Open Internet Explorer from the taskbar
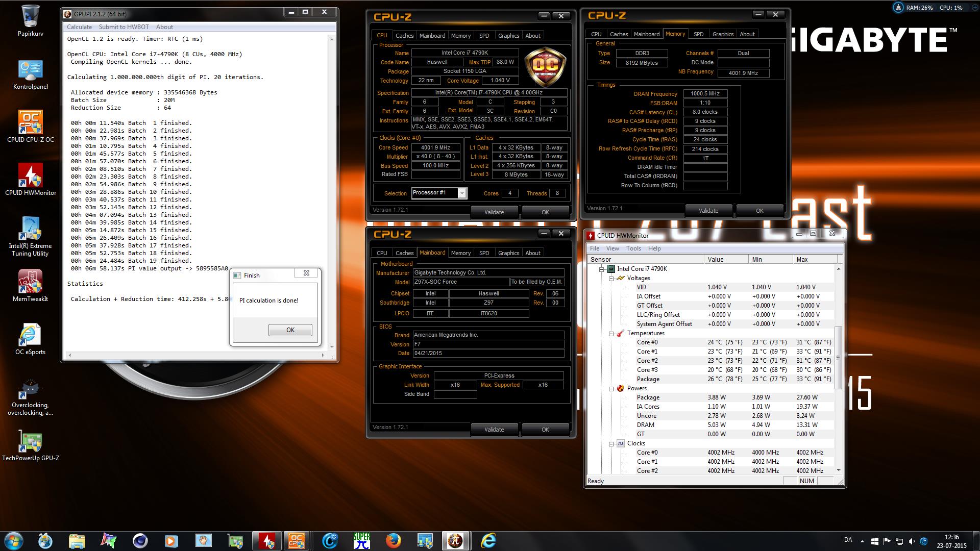Image resolution: width=980 pixels, height=551 pixels. (488, 540)
